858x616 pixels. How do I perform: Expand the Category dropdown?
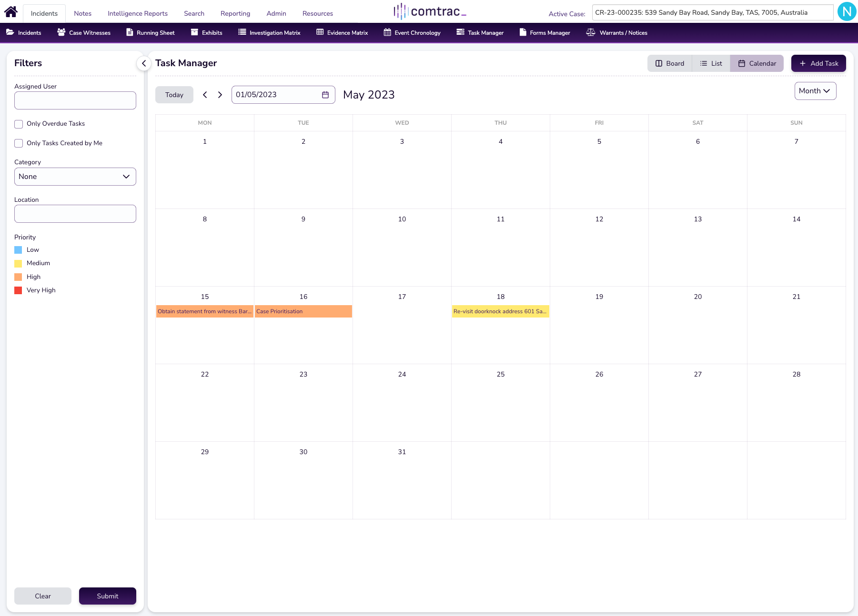tap(75, 177)
